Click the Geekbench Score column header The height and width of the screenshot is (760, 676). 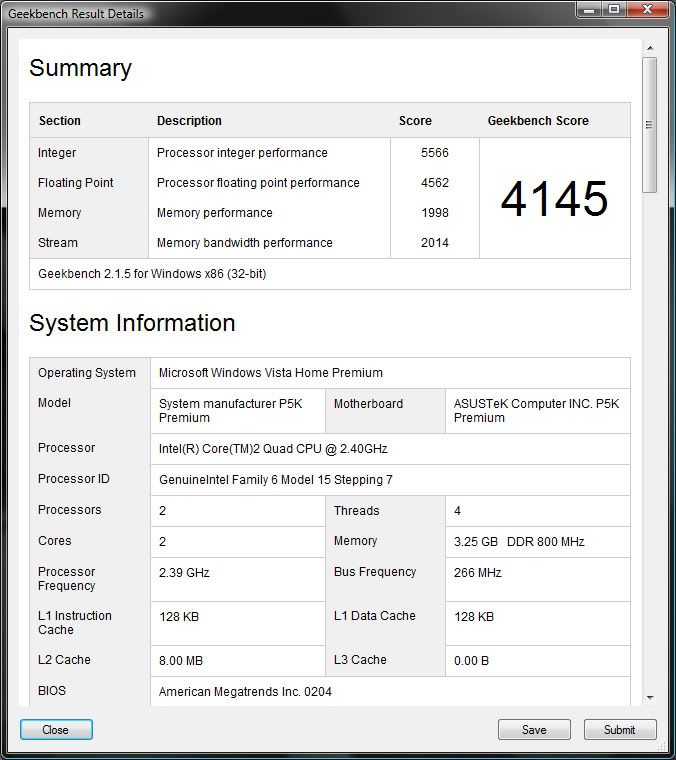tap(538, 121)
